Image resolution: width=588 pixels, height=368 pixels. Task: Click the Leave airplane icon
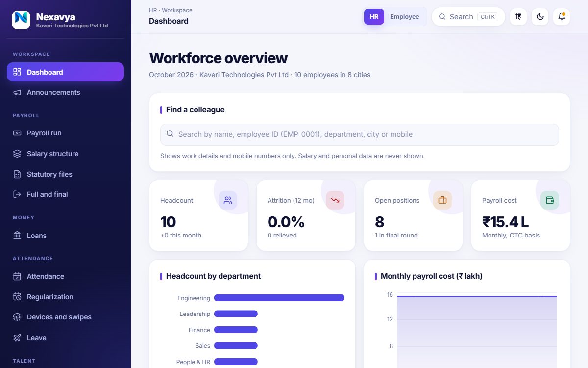17,338
